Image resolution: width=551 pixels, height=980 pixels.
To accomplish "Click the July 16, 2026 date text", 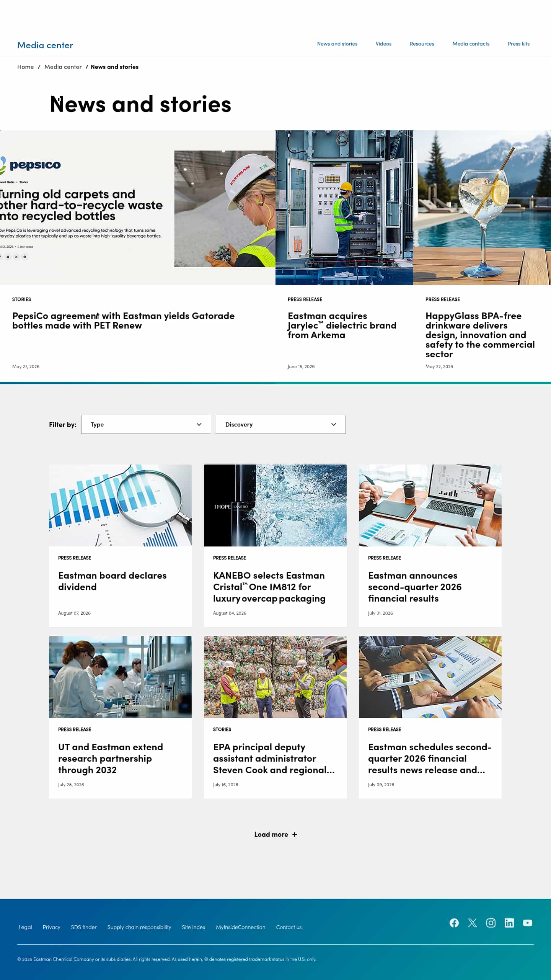I will [x=225, y=785].
